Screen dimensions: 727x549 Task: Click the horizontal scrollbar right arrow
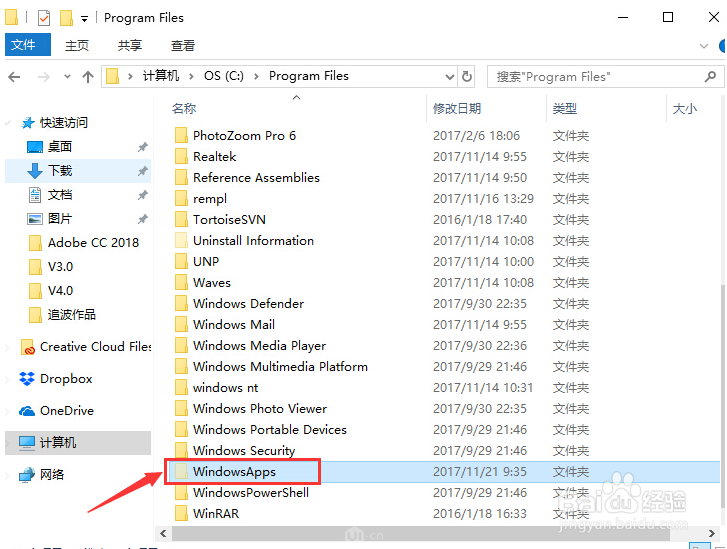click(x=712, y=534)
